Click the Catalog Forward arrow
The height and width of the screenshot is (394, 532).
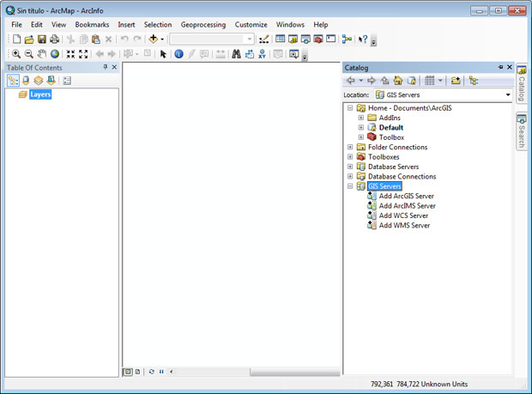(372, 81)
